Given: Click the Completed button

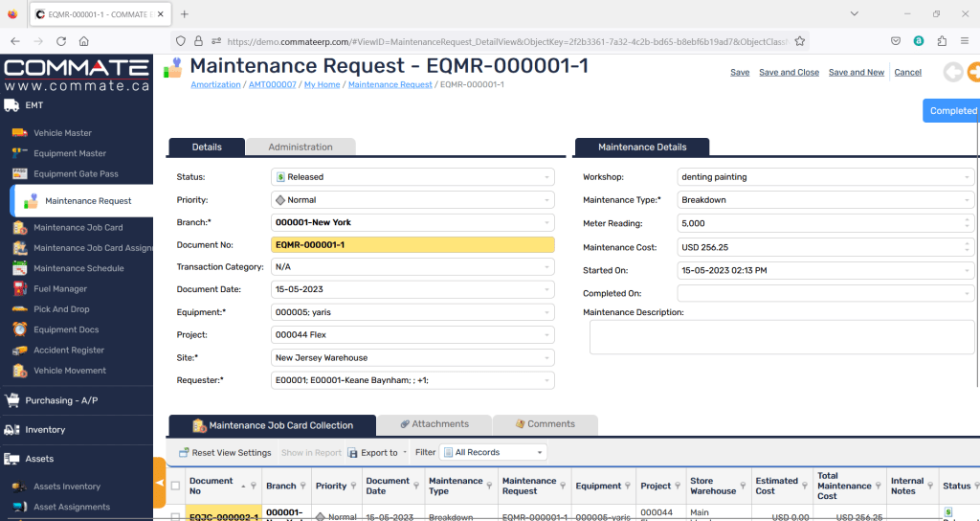Looking at the screenshot, I should pos(952,111).
